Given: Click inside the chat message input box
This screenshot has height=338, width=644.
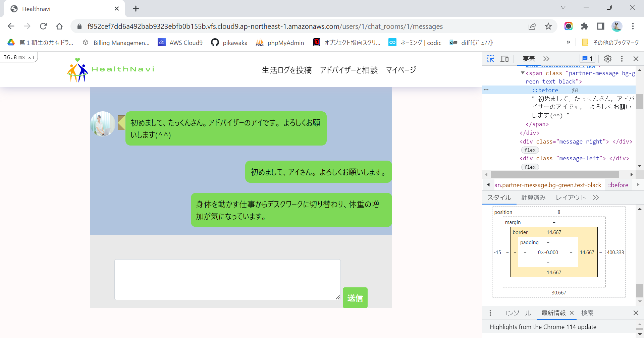Looking at the screenshot, I should (227, 279).
